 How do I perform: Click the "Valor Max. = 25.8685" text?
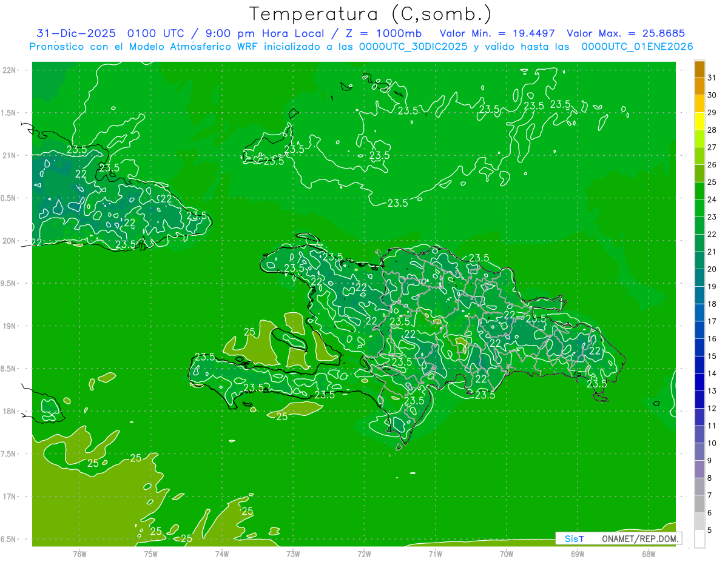point(626,33)
